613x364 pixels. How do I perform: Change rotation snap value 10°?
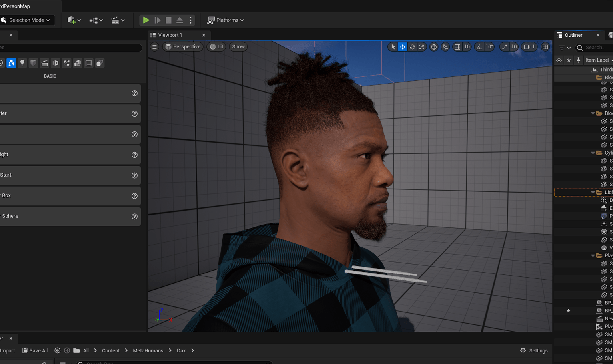[489, 47]
